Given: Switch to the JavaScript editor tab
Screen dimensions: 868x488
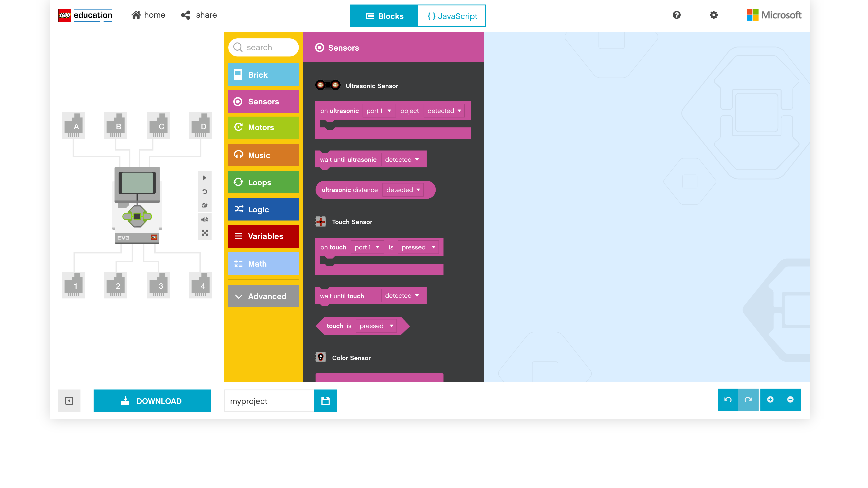Looking at the screenshot, I should [452, 16].
